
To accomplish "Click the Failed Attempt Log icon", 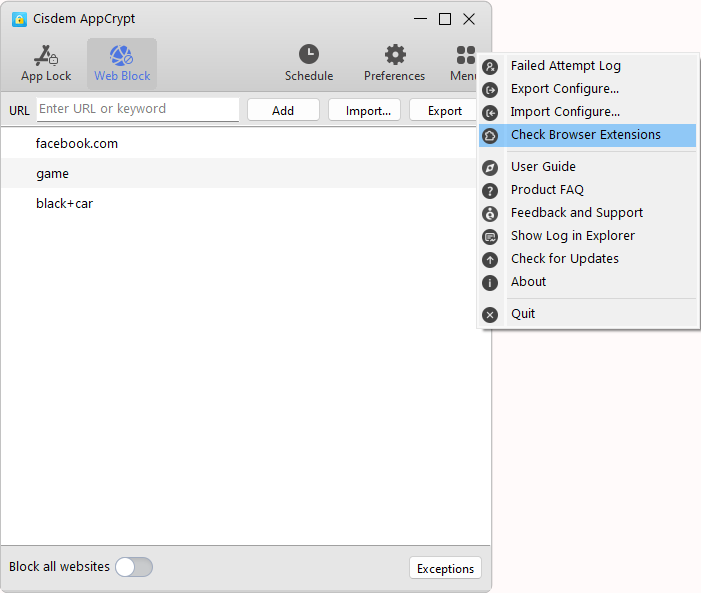I will pos(490,67).
